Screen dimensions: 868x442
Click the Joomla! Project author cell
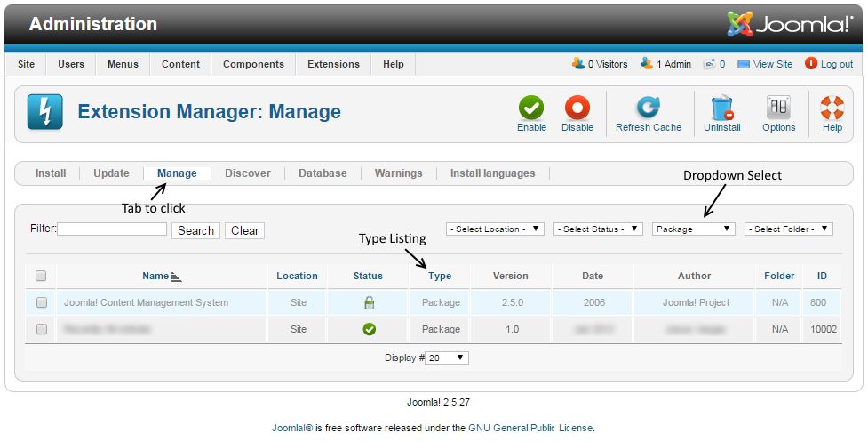(x=696, y=302)
